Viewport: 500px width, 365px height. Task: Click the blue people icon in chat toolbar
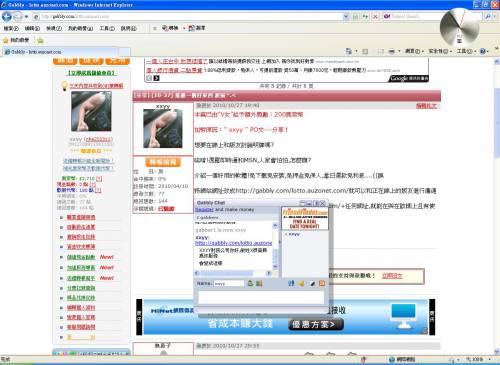click(291, 283)
